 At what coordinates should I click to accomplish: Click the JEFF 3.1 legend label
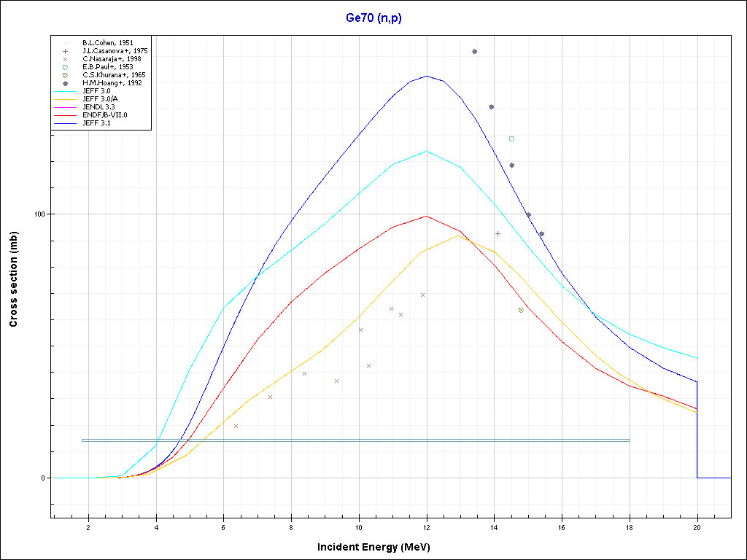96,123
